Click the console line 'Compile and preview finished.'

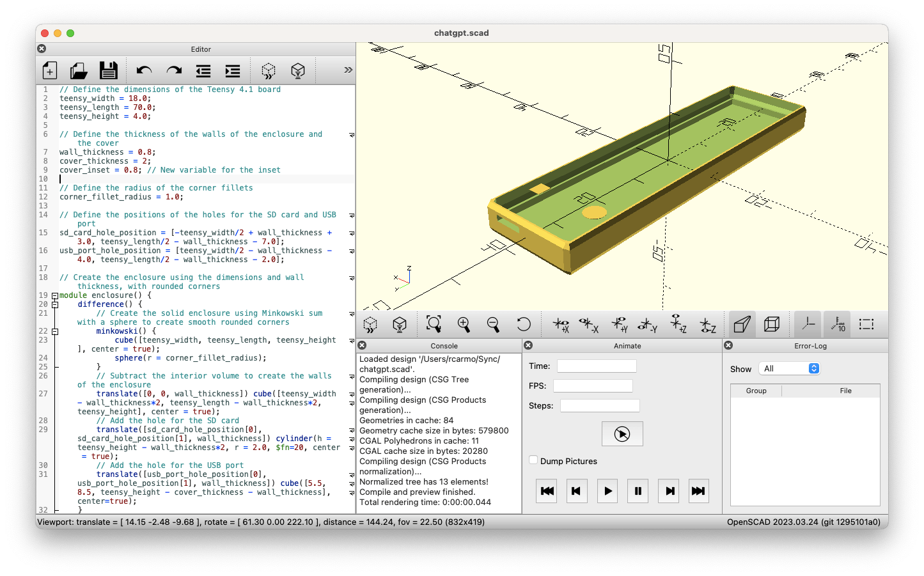pyautogui.click(x=417, y=492)
